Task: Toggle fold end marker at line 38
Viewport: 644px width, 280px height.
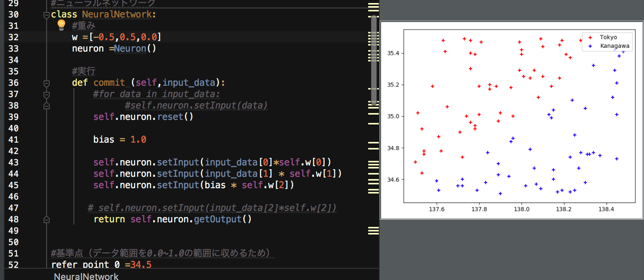Action: (47, 105)
